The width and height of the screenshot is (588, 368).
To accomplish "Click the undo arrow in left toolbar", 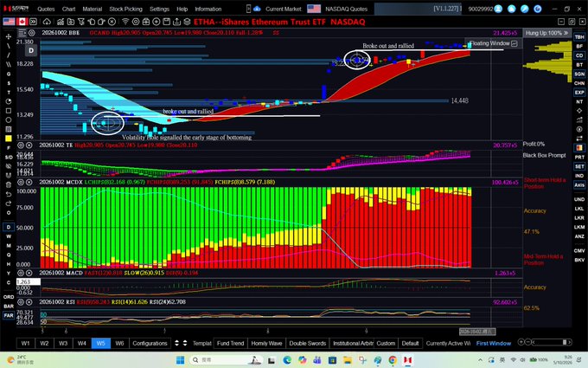I will point(9,194).
